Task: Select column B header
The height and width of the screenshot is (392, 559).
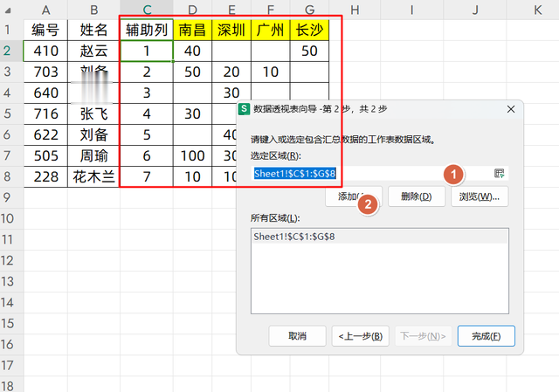Action: coord(93,10)
